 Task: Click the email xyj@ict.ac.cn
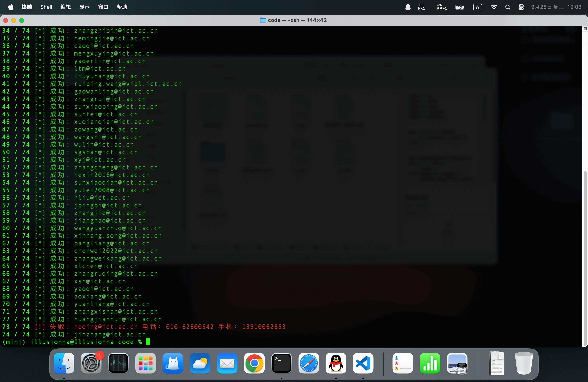(100, 160)
